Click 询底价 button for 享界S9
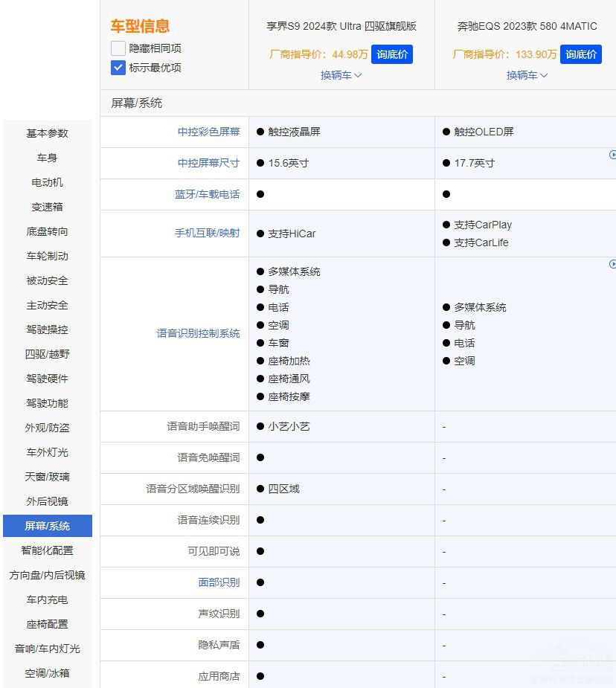Image resolution: width=616 pixels, height=688 pixels. (x=391, y=54)
